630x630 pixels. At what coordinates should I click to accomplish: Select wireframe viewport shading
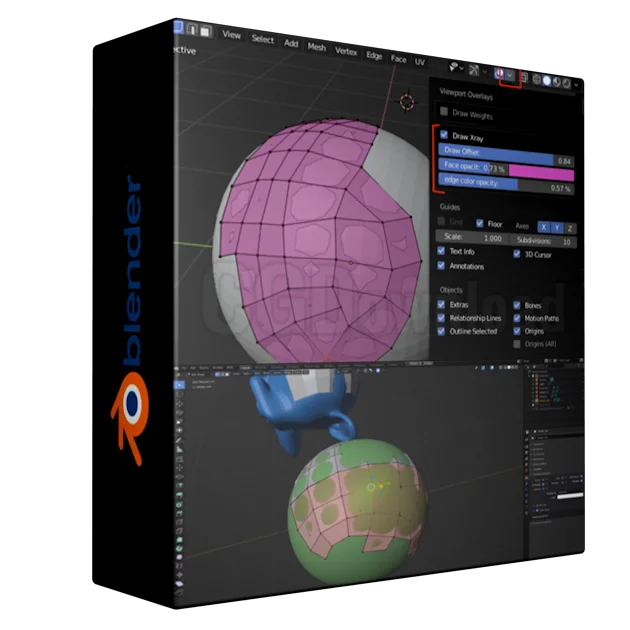tap(537, 79)
